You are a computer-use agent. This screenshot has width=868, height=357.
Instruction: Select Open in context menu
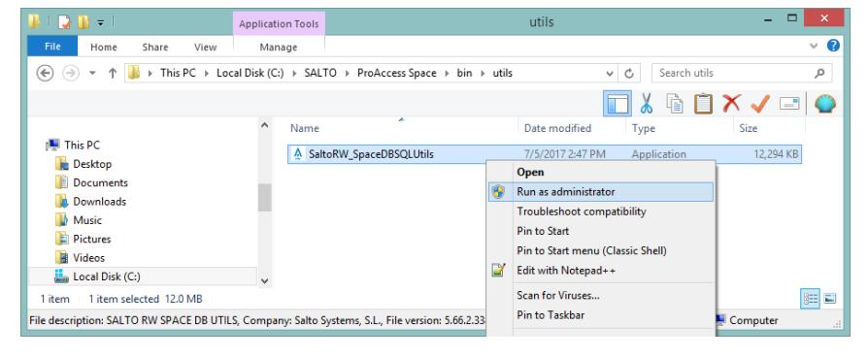601,172
